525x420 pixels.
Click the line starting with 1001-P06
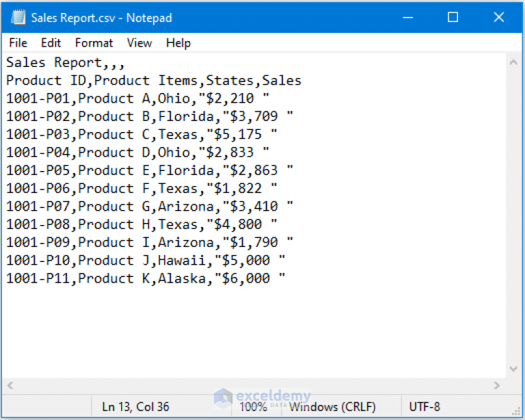[x=142, y=189]
